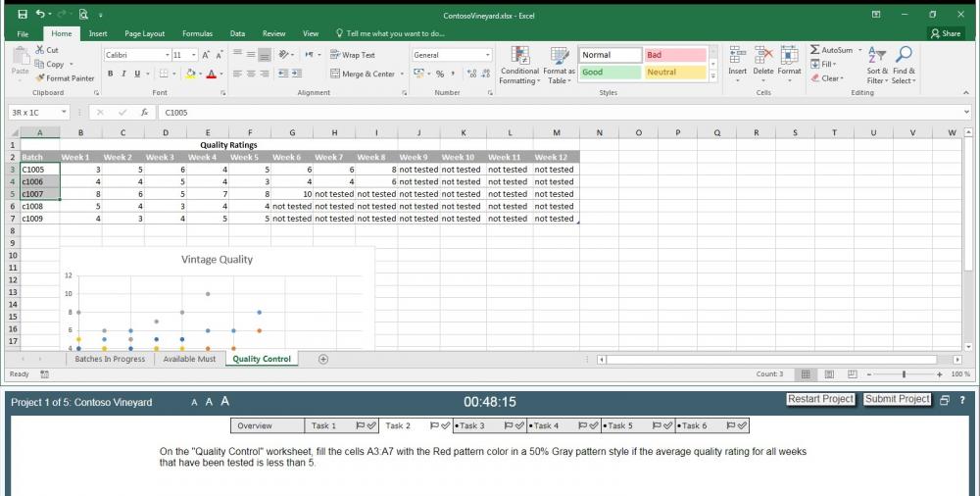The height and width of the screenshot is (496, 980).
Task: Open font name Calibri dropdown
Action: 167,55
